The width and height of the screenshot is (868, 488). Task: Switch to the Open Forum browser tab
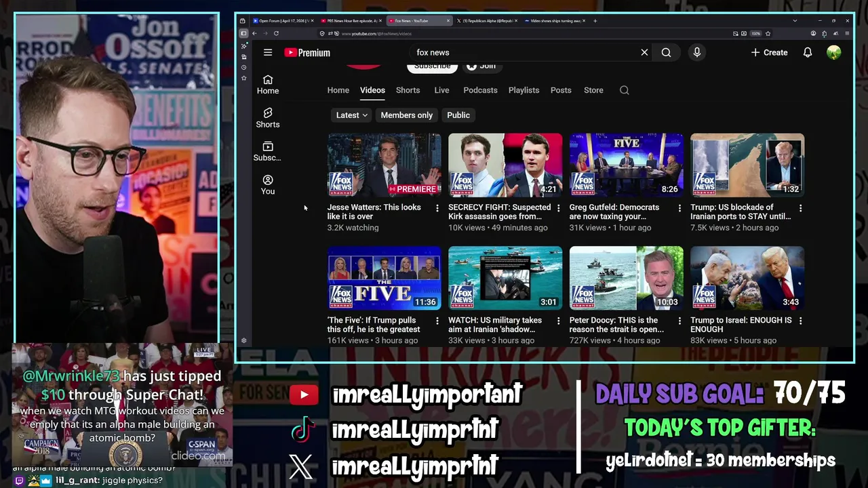pyautogui.click(x=282, y=21)
